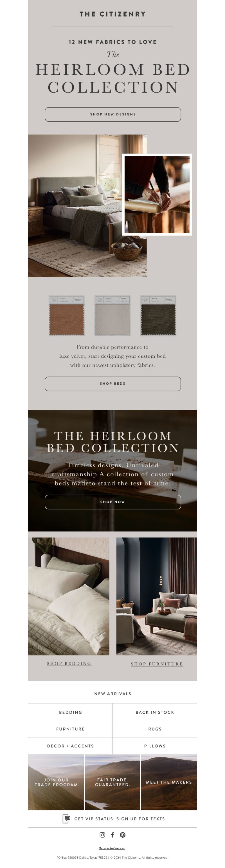Open the Facebook icon in the footer
This screenshot has height=868, width=225.
click(x=112, y=835)
